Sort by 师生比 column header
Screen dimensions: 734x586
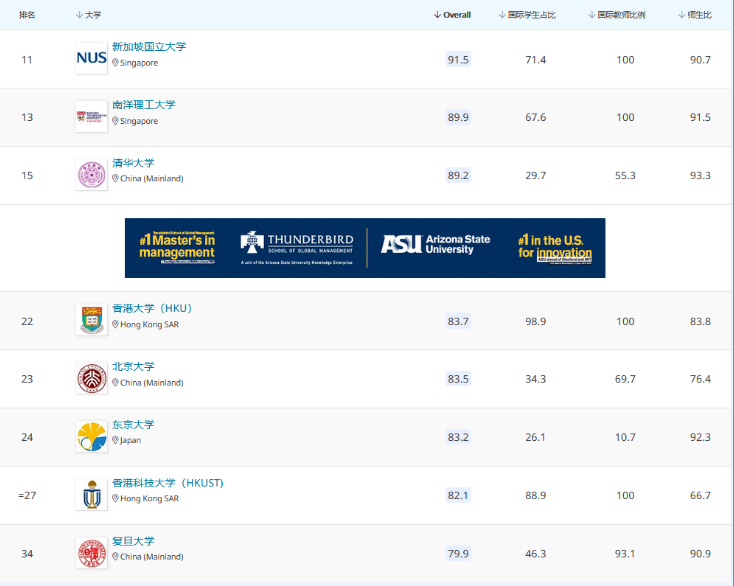[x=695, y=15]
